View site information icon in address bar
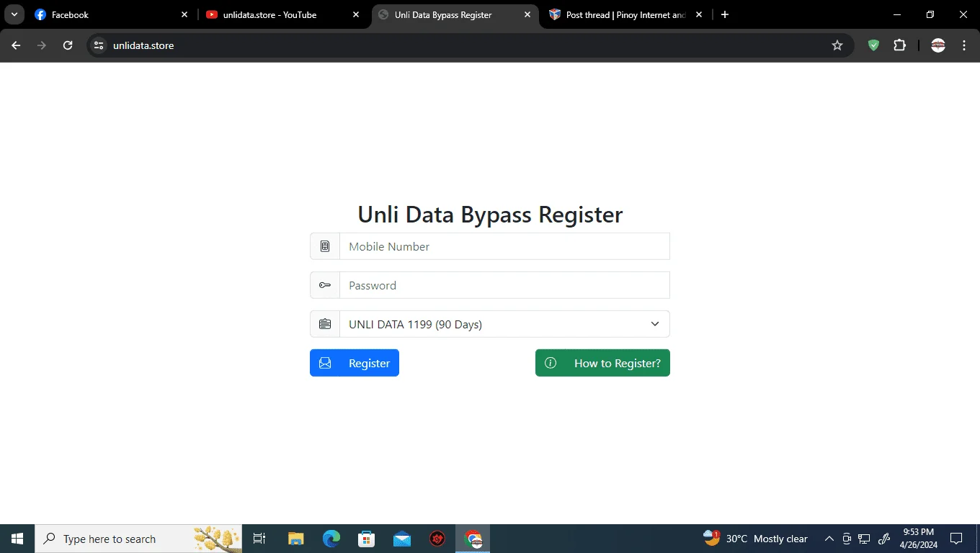This screenshot has width=980, height=553. pos(99,45)
